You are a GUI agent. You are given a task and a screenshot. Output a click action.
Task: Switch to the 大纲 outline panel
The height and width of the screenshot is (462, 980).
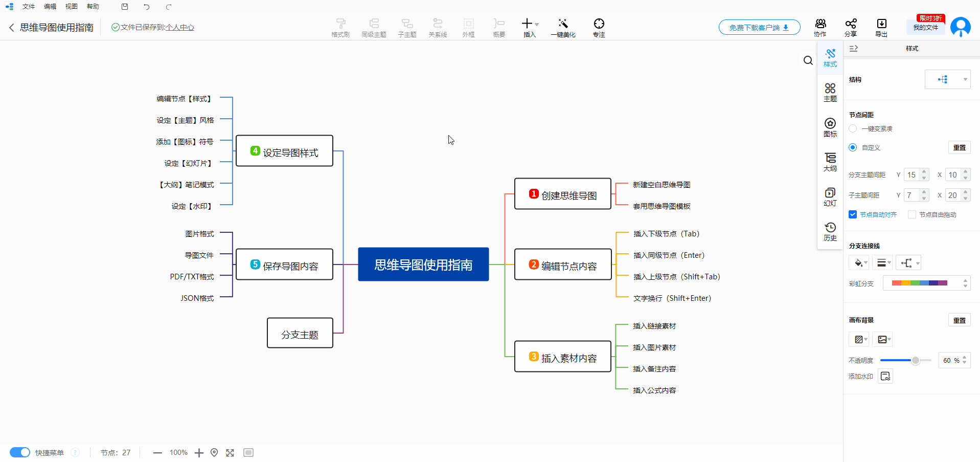[830, 161]
